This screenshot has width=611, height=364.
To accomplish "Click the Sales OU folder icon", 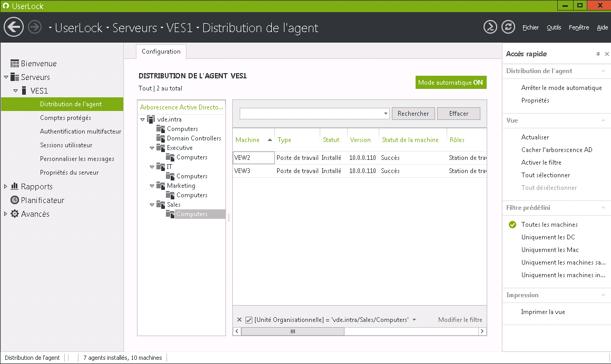I will click(161, 205).
